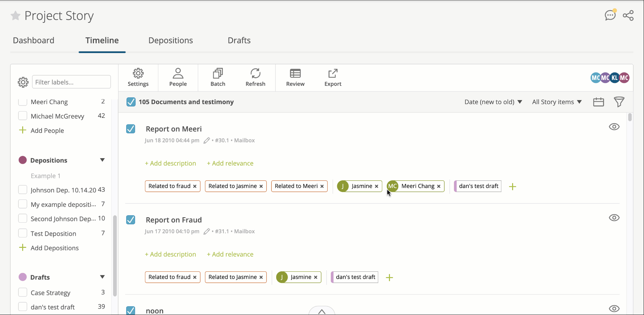Open the Report on Fraud title
The width and height of the screenshot is (644, 315).
[x=174, y=220]
